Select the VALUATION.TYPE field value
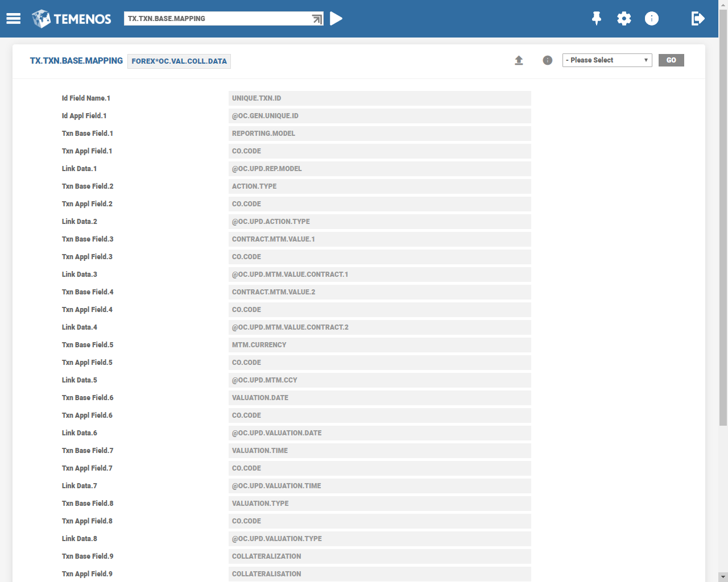The height and width of the screenshot is (582, 728). (380, 504)
